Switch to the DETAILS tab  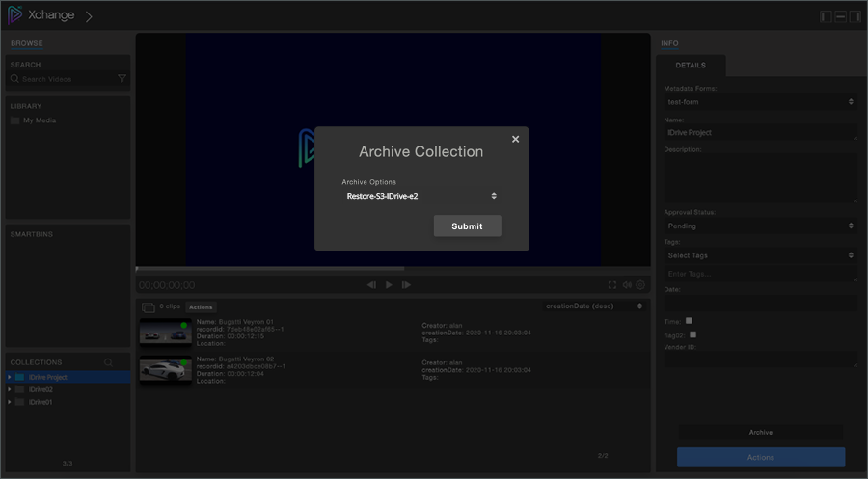(691, 66)
